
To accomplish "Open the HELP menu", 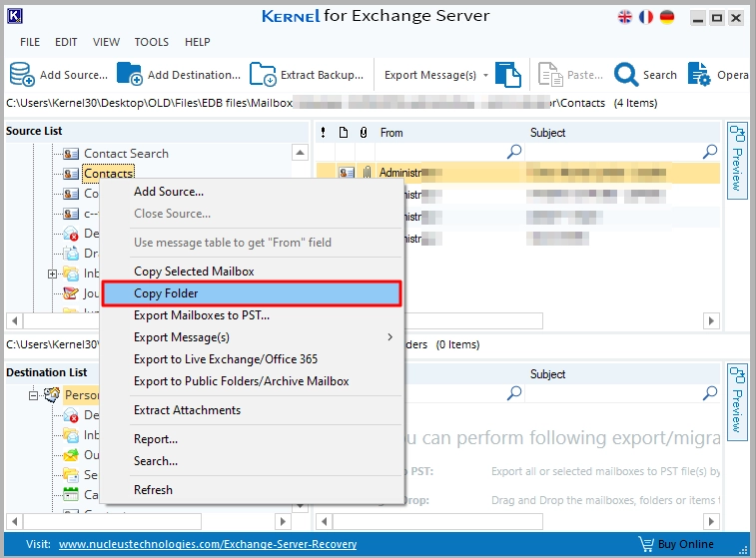I will click(197, 42).
